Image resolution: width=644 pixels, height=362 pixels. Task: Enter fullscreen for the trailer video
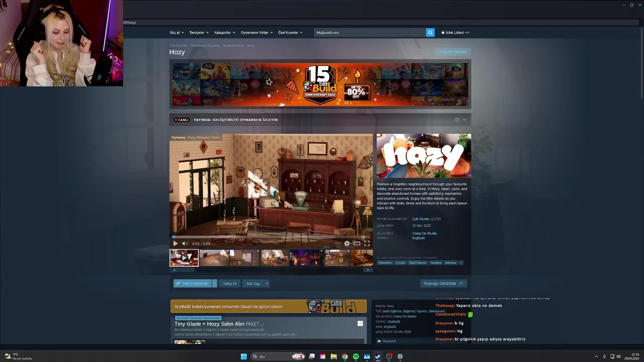[367, 243]
